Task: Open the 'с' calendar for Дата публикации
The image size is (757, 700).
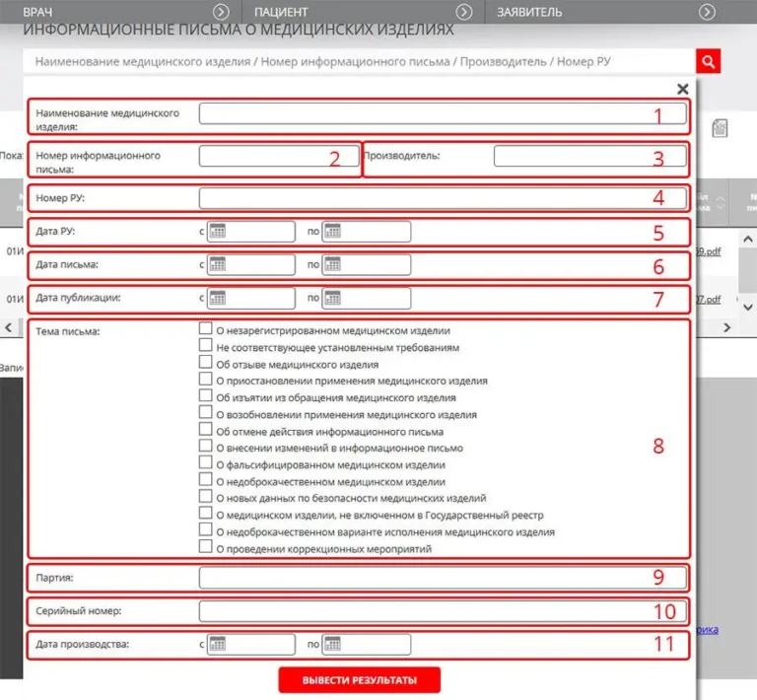Action: (218, 298)
